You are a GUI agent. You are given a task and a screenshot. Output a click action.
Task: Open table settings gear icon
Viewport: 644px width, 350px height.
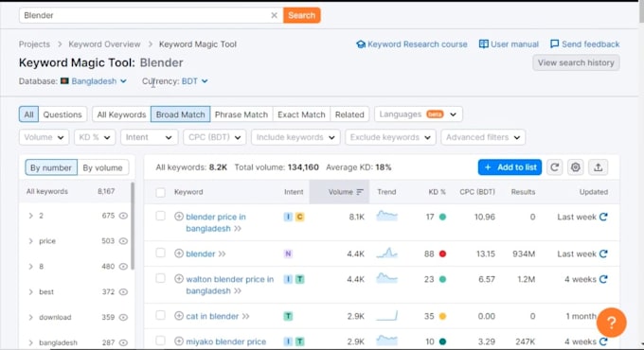pyautogui.click(x=576, y=167)
